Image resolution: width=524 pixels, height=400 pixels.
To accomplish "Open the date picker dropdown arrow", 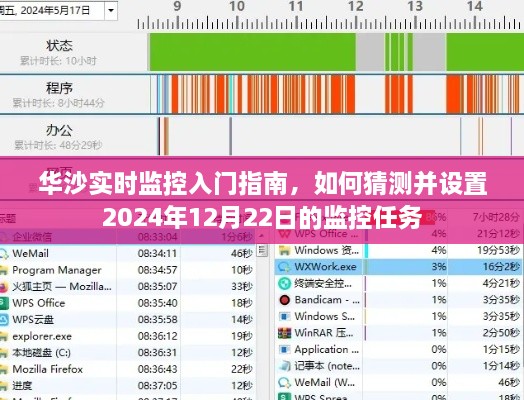I will tap(111, 10).
